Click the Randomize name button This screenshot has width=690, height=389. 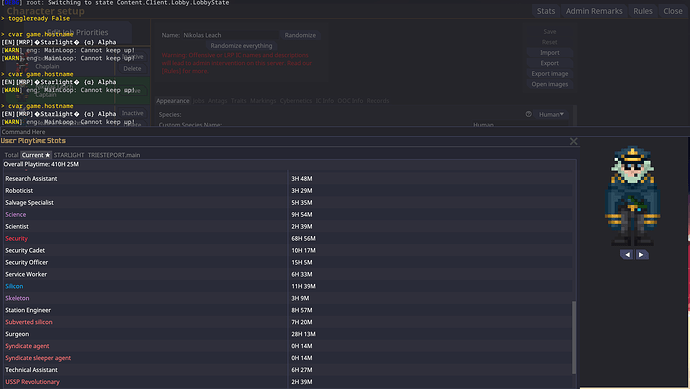[x=300, y=35]
